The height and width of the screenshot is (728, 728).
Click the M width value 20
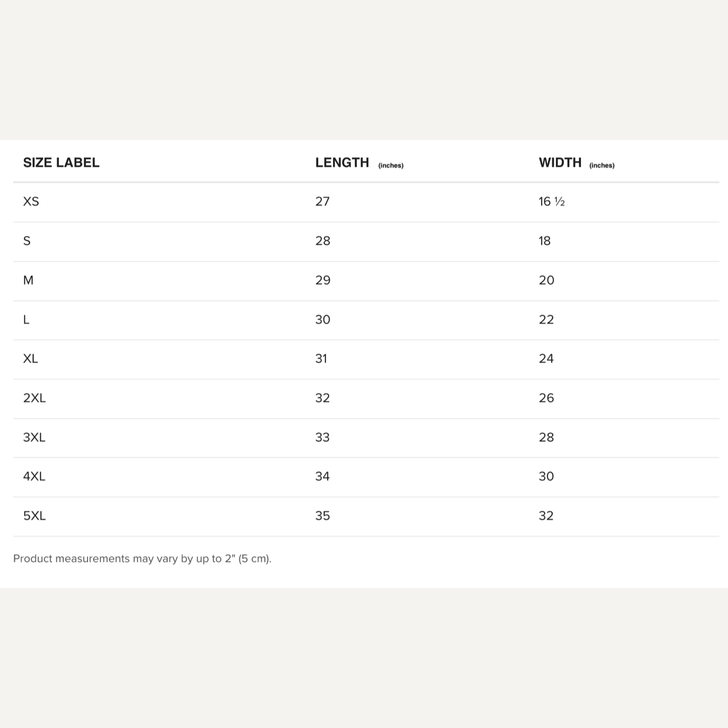coord(546,280)
